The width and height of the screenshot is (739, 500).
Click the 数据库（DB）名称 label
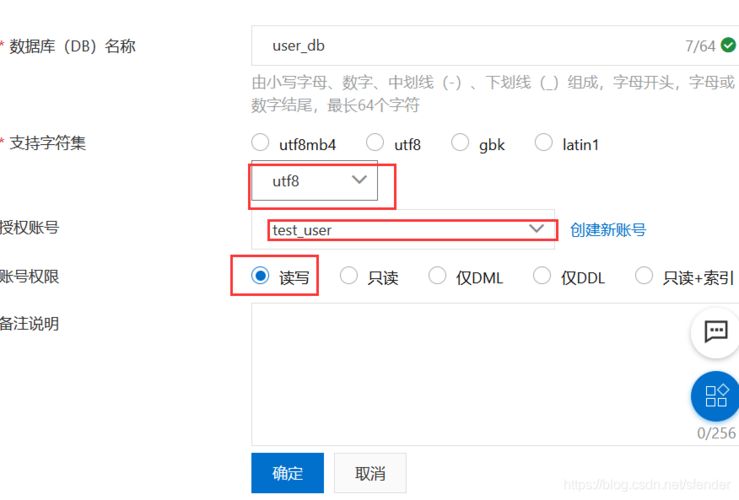73,46
